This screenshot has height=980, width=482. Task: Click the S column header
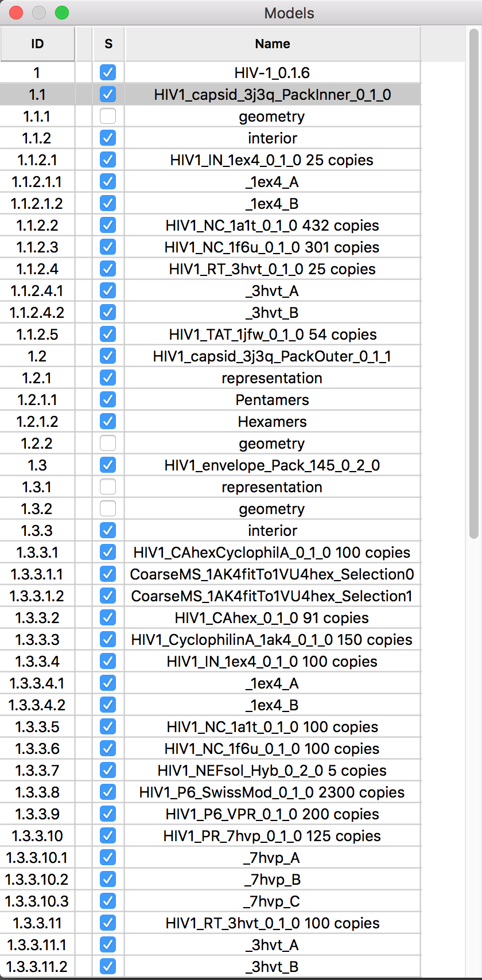point(108,44)
